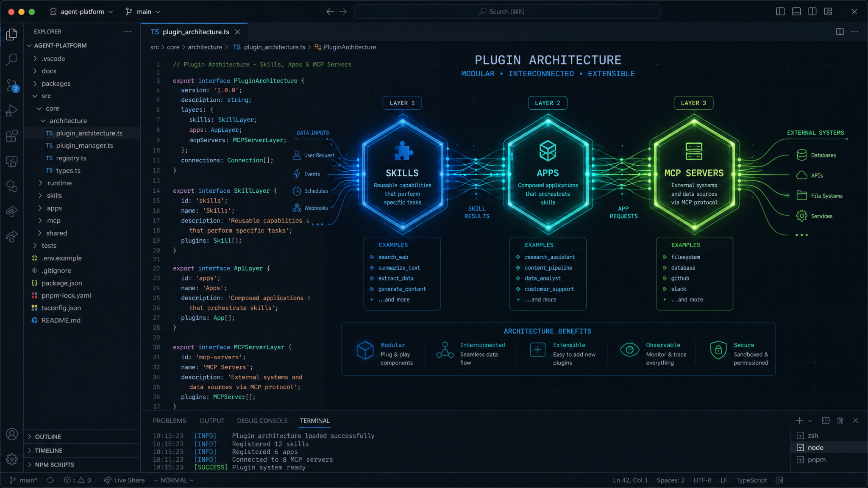
Task: Switch to the PROBLEMS panel tab
Action: point(169,421)
